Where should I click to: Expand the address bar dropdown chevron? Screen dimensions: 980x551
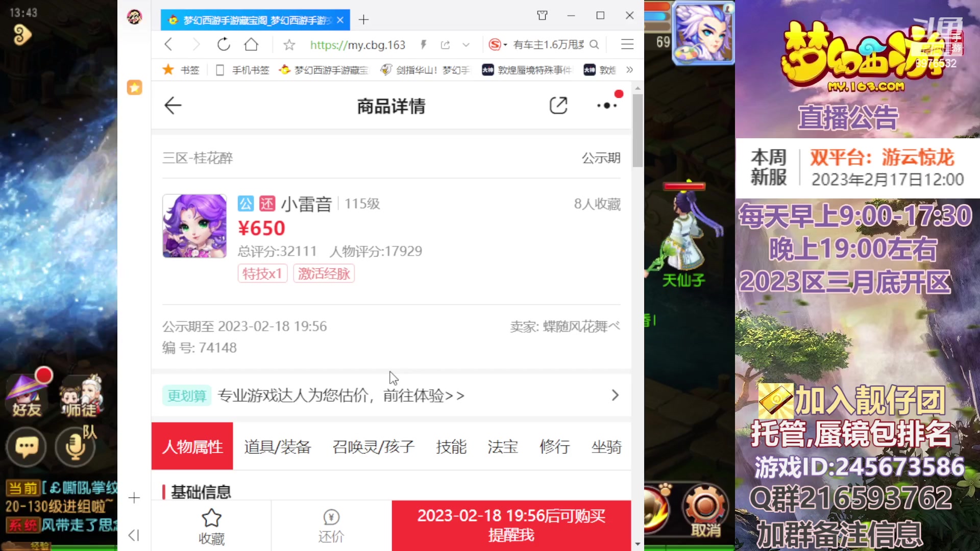click(x=466, y=45)
